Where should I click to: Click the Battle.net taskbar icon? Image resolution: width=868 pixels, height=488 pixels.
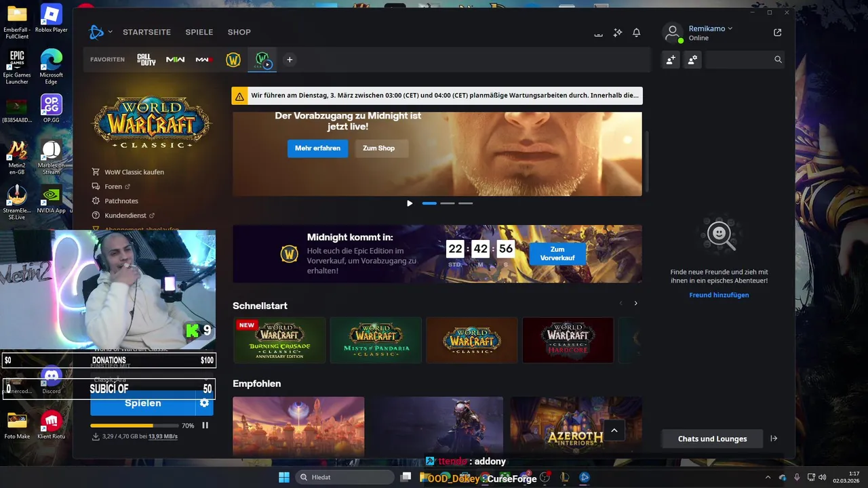click(585, 477)
